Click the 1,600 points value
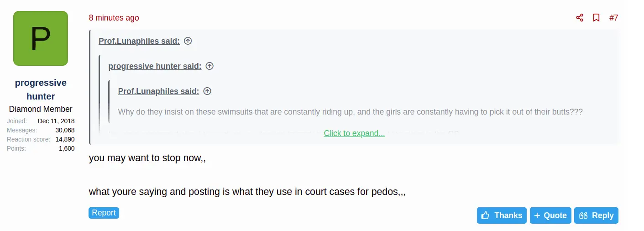 point(67,148)
